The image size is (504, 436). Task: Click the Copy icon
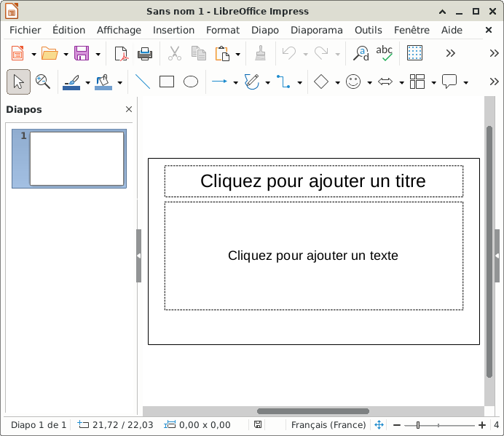pos(199,53)
